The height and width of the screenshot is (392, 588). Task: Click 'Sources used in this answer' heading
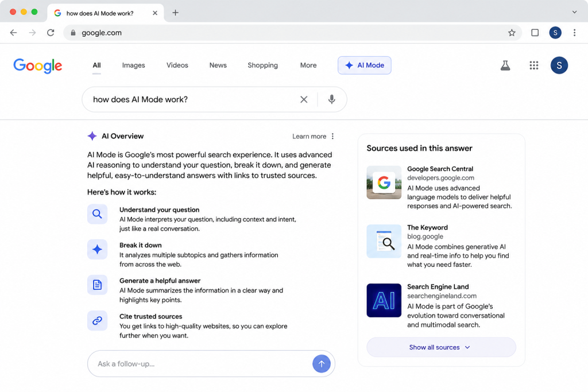point(419,148)
